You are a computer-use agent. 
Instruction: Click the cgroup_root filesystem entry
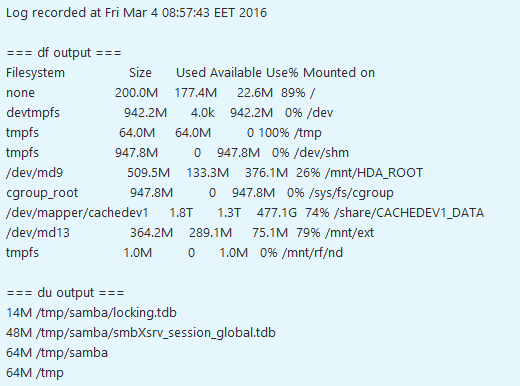pos(42,193)
